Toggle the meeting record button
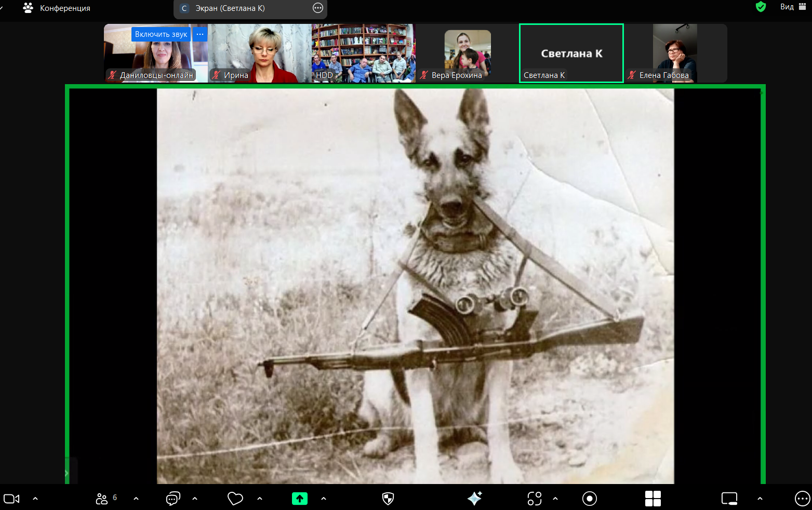This screenshot has height=510, width=812. [x=589, y=499]
